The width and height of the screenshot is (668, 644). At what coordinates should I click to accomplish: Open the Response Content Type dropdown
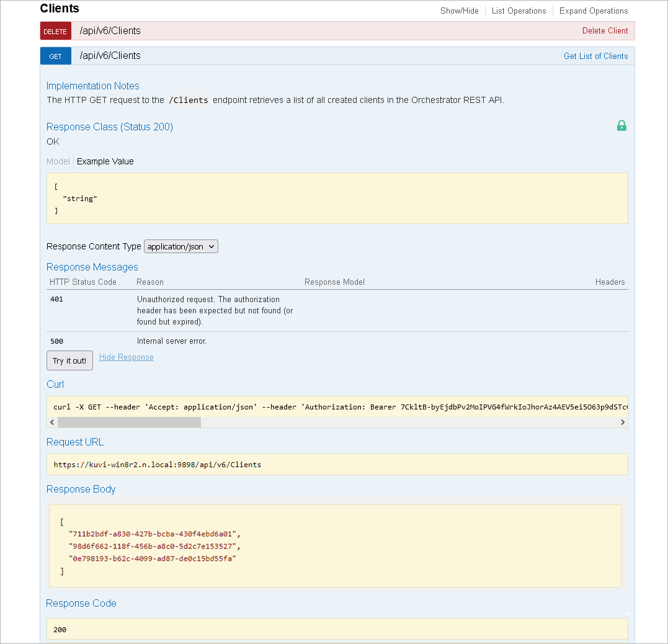181,246
